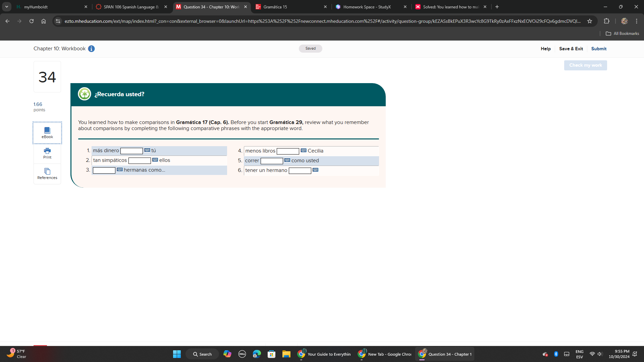This screenshot has height=362, width=644.
Task: Click blank after 'correr'
Action: coord(272,161)
